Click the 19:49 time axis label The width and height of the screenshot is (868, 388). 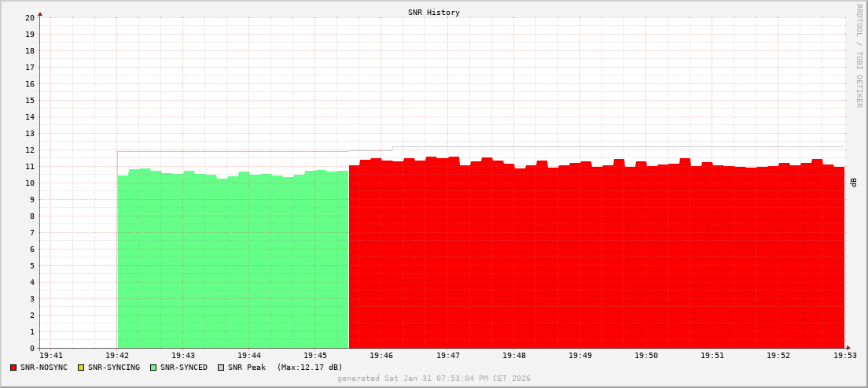pos(579,357)
